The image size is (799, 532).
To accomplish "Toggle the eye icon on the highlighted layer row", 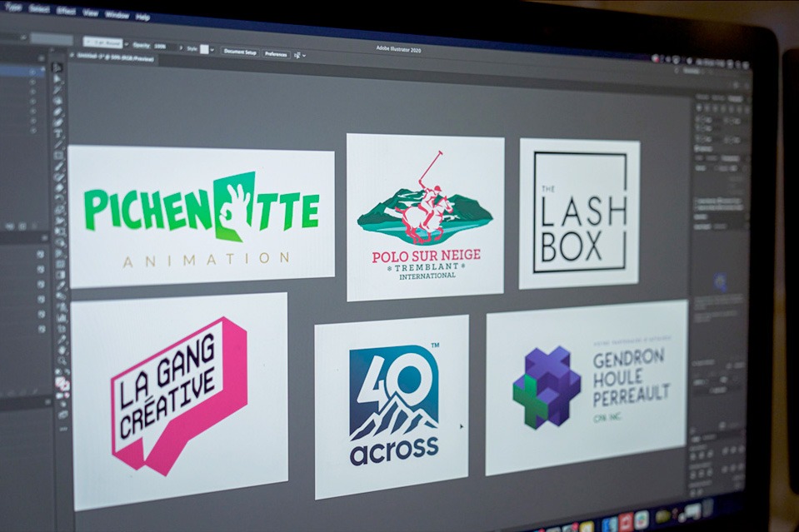I will [32, 72].
